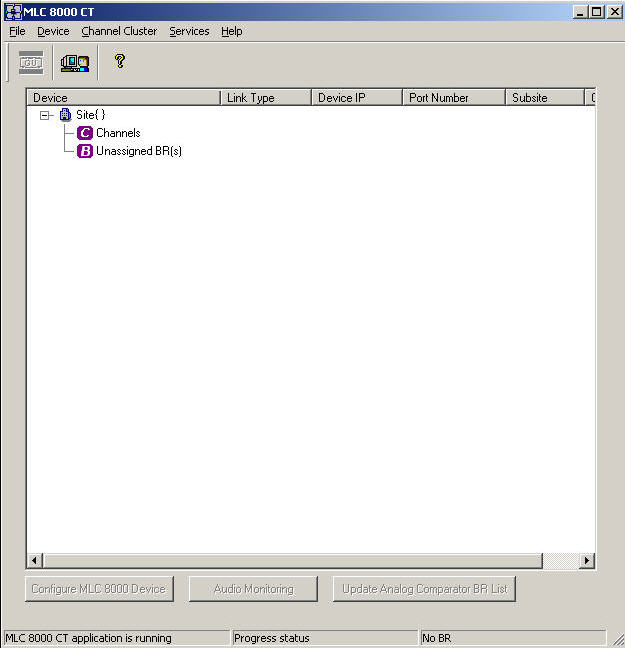
Task: Open the File menu
Action: pos(17,31)
